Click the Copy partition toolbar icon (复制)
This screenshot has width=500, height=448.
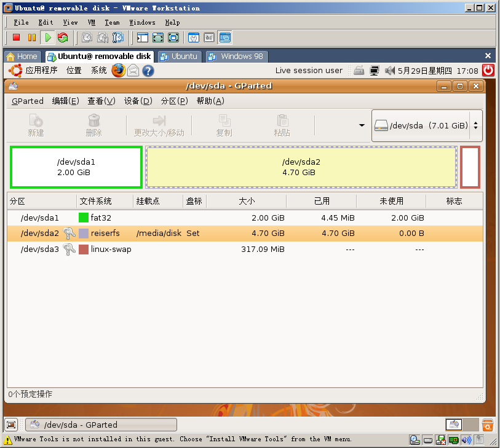[x=224, y=125]
